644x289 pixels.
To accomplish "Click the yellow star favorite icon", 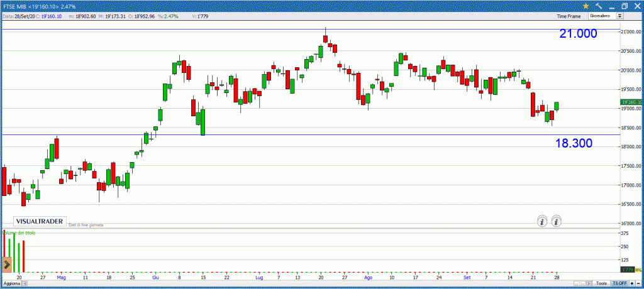I will [x=586, y=6].
